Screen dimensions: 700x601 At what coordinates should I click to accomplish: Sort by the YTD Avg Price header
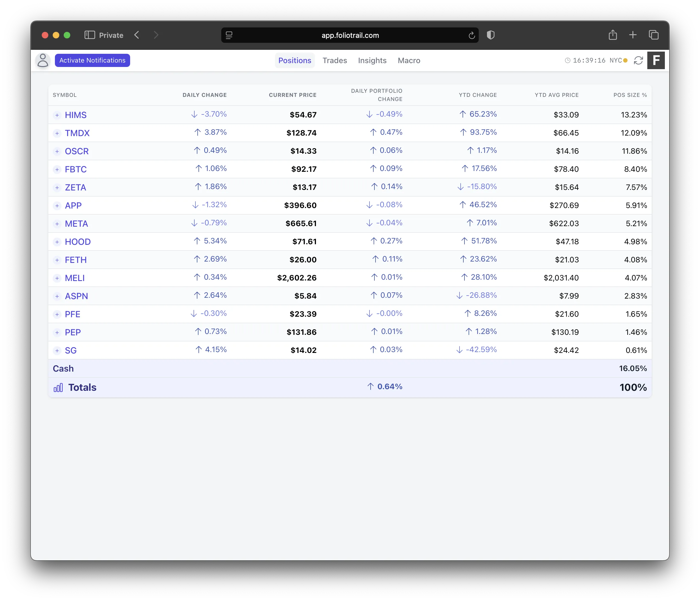[556, 95]
